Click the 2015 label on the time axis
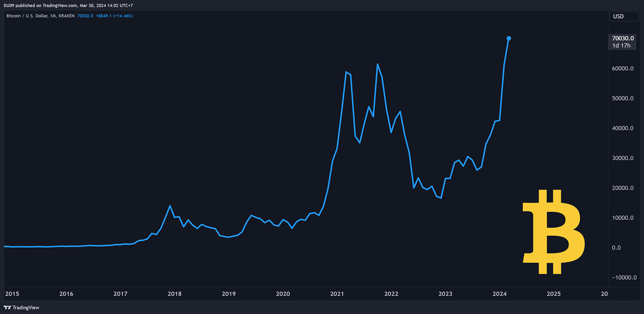Screen dimensions: 644x314 (12, 294)
